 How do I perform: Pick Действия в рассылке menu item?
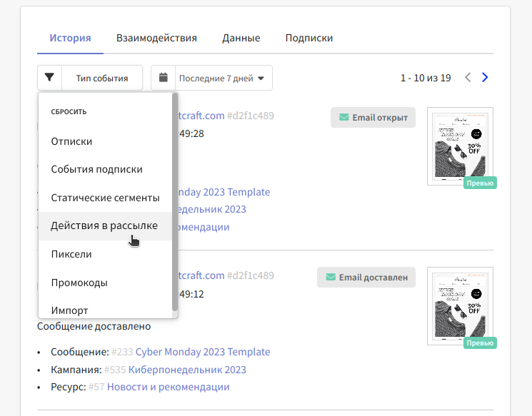tap(104, 225)
